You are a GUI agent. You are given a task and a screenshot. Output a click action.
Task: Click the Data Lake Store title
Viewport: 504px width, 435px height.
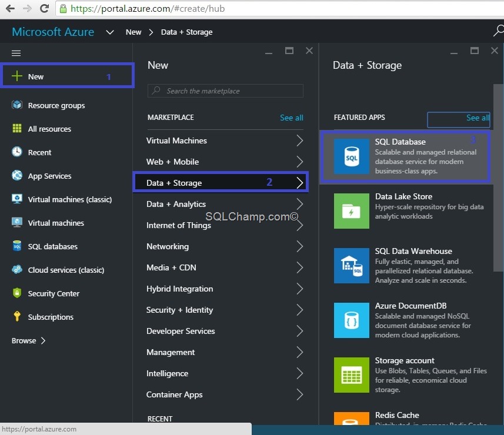(403, 196)
